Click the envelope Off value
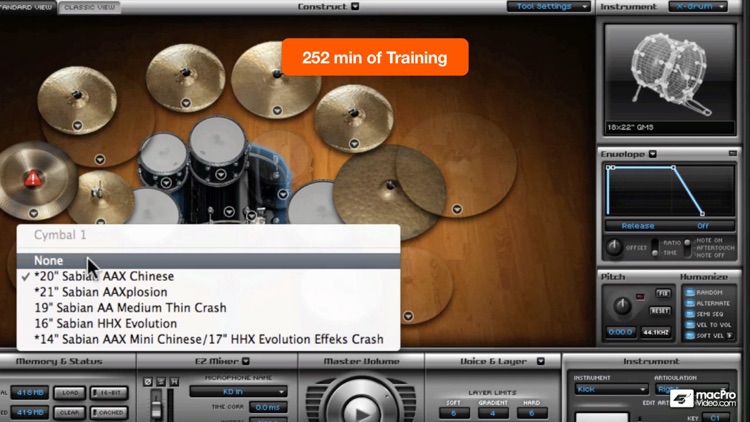The height and width of the screenshot is (422, 750). click(703, 226)
